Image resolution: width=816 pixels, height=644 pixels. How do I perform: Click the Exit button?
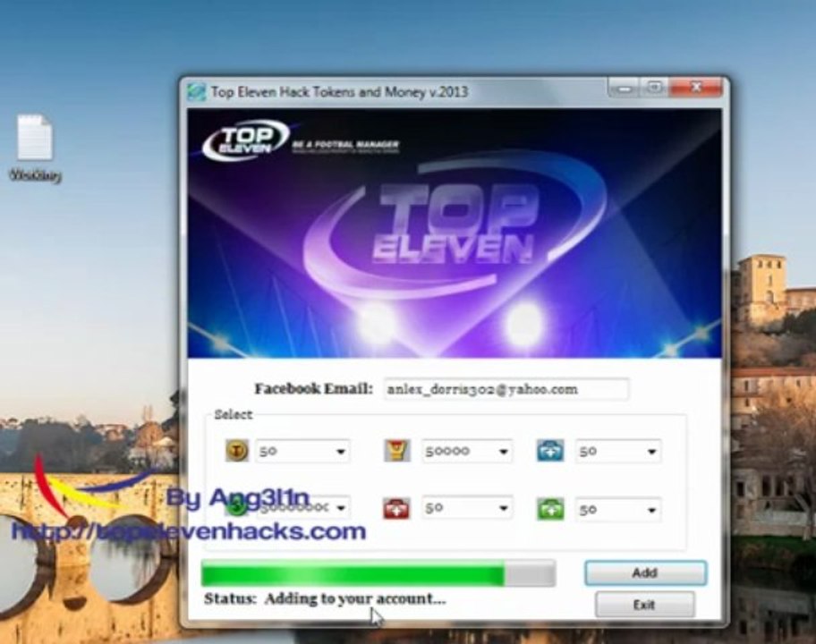pyautogui.click(x=644, y=605)
